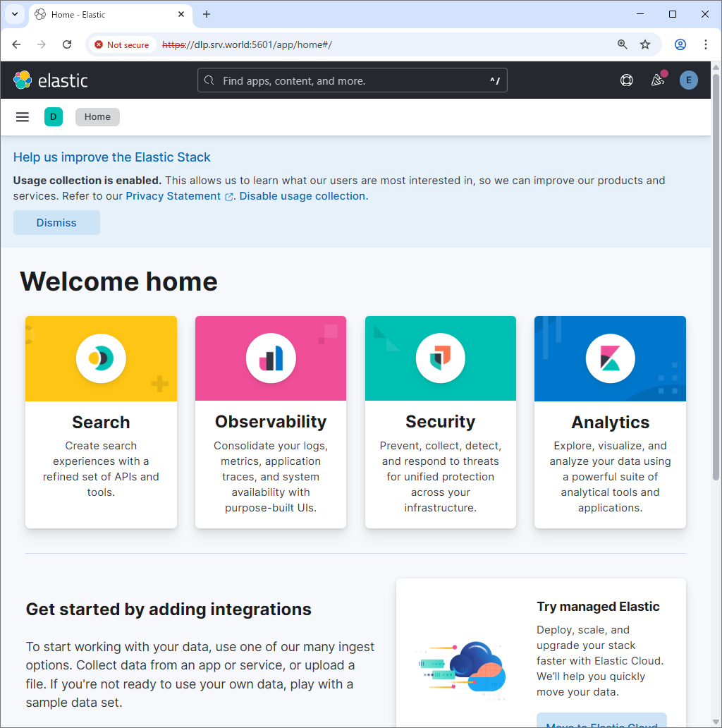This screenshot has width=722, height=728.
Task: Open the Analytics card title
Action: (610, 423)
